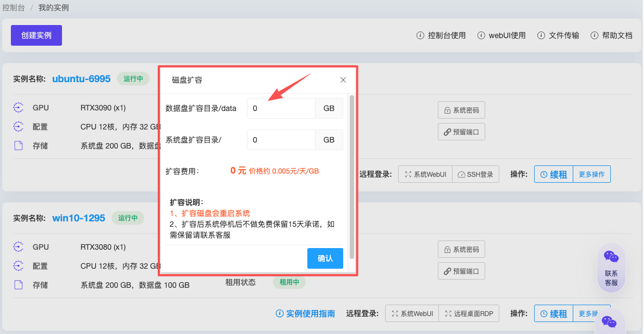Click 续租 for ubuntu-6995 instance

pos(554,175)
